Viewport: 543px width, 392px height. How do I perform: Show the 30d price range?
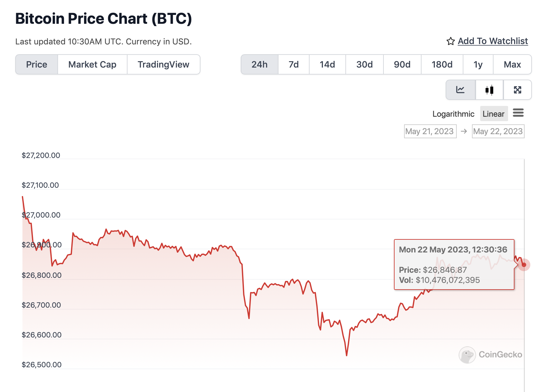pos(364,64)
